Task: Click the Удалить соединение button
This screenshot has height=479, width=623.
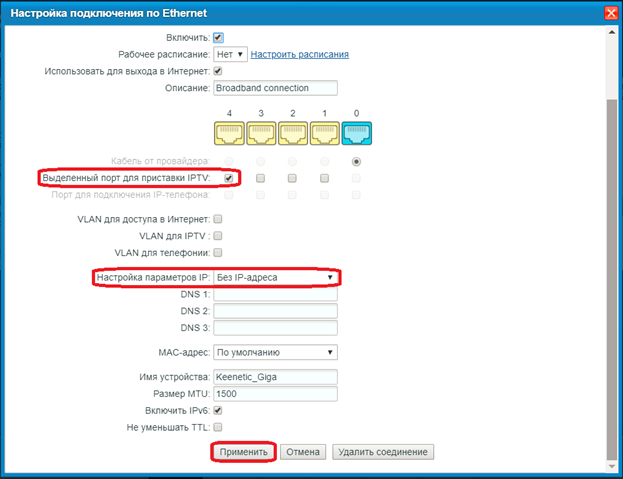Action: tap(383, 452)
